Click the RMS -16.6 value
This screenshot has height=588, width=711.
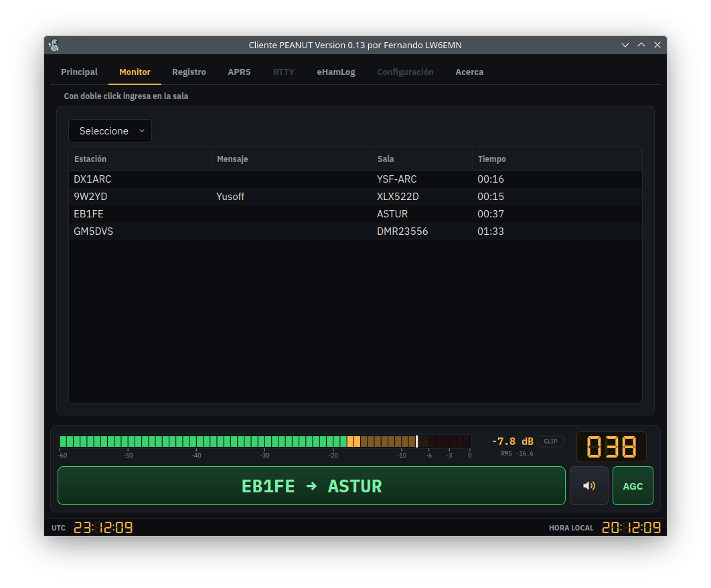click(x=517, y=454)
